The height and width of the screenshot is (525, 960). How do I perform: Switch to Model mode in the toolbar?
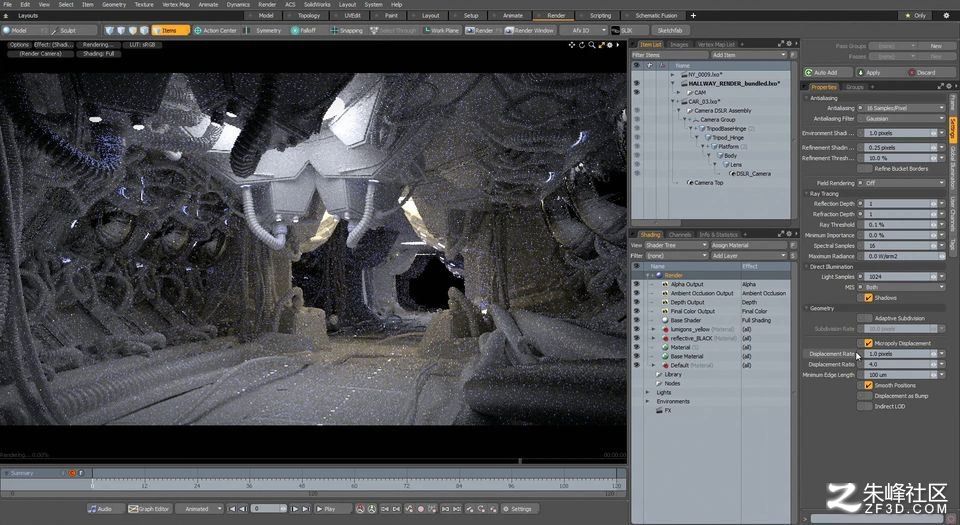pos(24,30)
